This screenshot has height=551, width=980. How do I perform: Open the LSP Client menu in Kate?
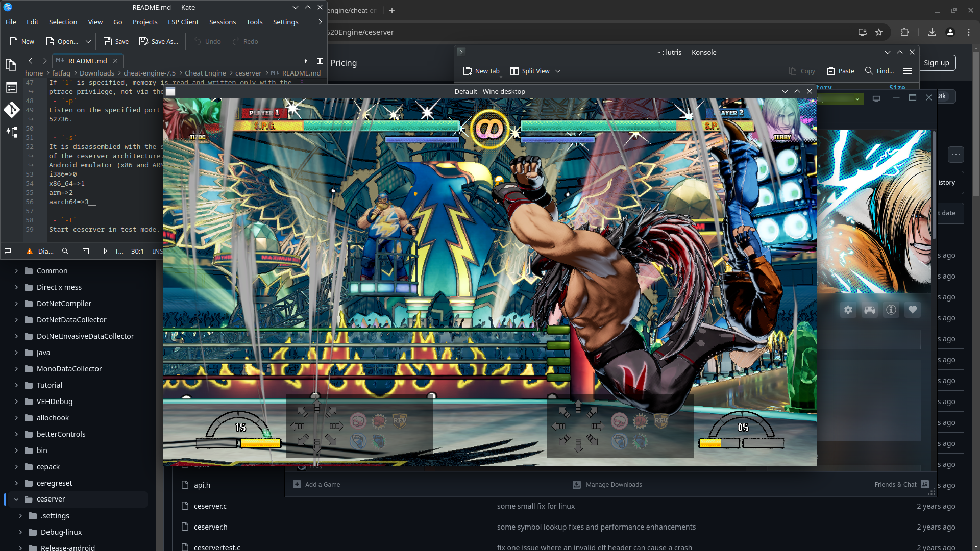pyautogui.click(x=183, y=22)
